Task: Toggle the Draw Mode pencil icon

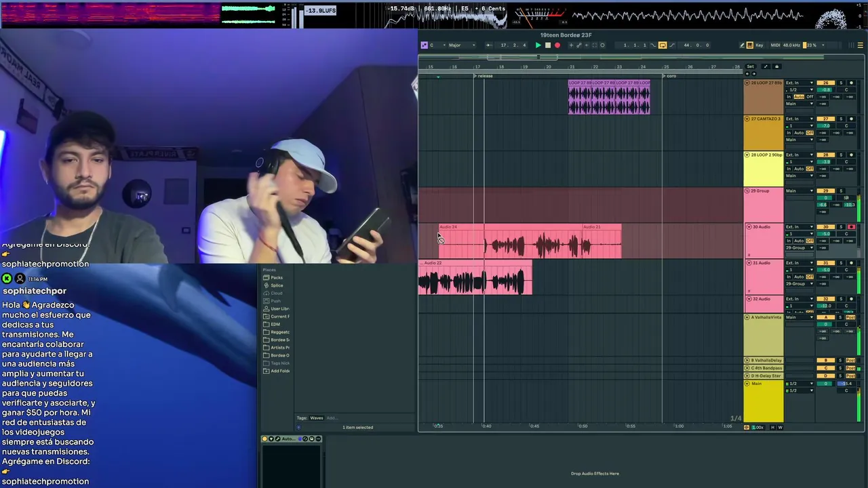Action: tap(742, 45)
